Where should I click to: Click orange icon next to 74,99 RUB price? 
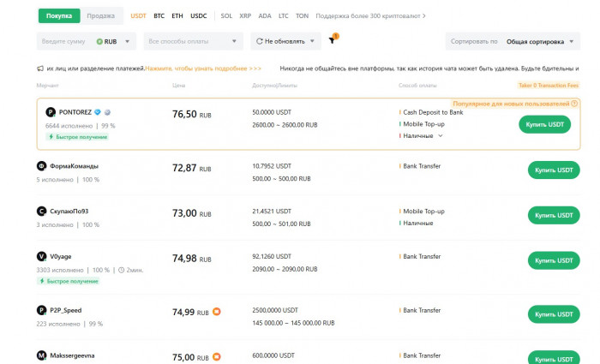point(217,312)
